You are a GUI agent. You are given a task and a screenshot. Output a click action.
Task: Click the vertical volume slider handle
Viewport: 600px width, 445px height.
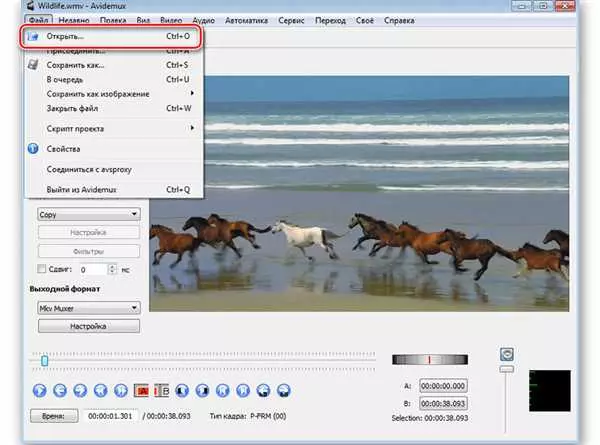click(x=507, y=369)
